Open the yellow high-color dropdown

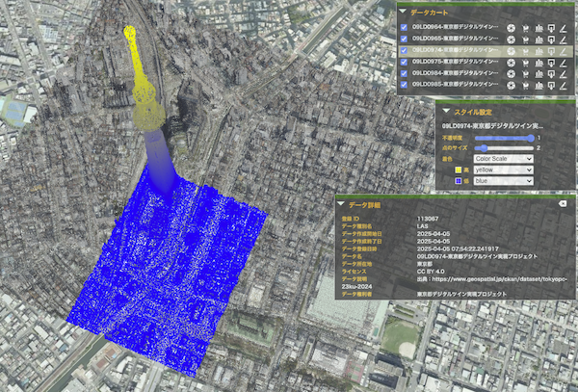[503, 170]
